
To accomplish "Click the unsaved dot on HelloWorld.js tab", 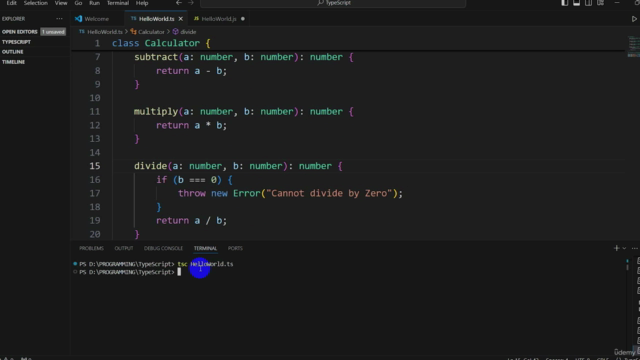I will point(243,19).
